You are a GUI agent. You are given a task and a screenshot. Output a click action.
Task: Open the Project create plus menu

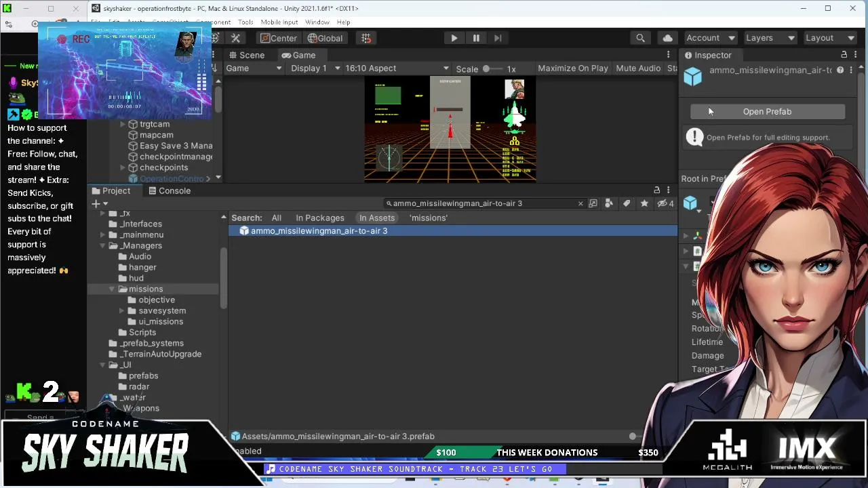[99, 204]
